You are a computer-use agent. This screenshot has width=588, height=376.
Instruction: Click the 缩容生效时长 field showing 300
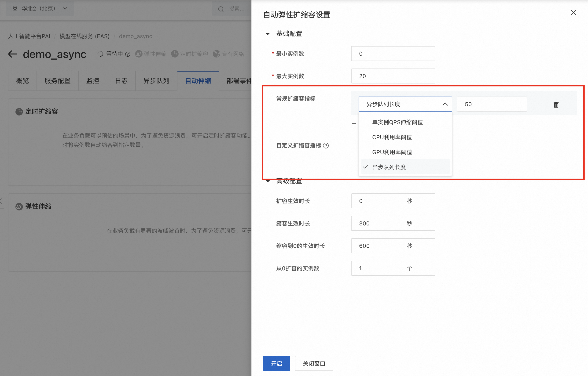pos(393,223)
